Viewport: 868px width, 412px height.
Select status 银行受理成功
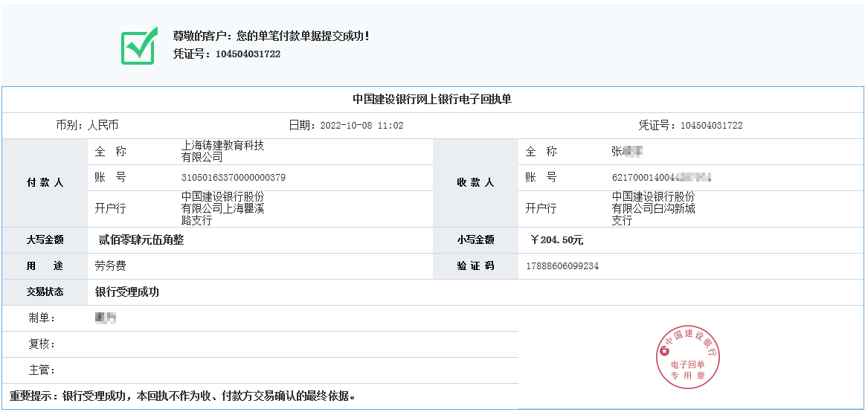point(126,292)
